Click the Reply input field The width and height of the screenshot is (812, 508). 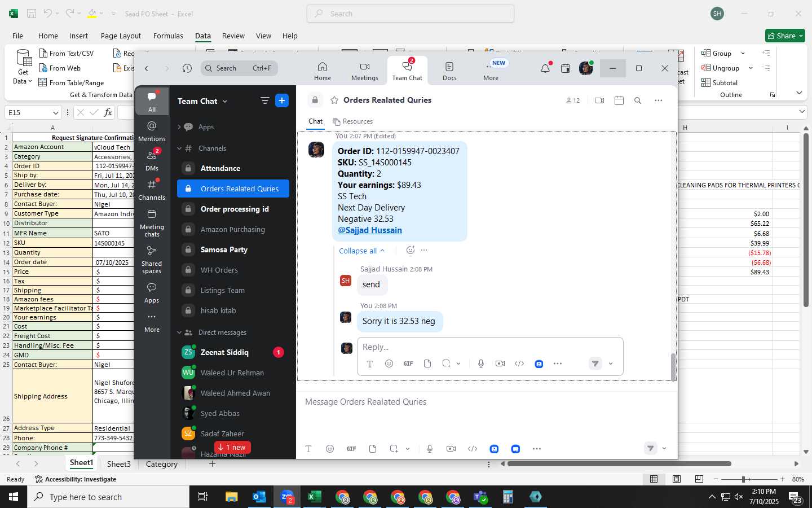point(490,347)
